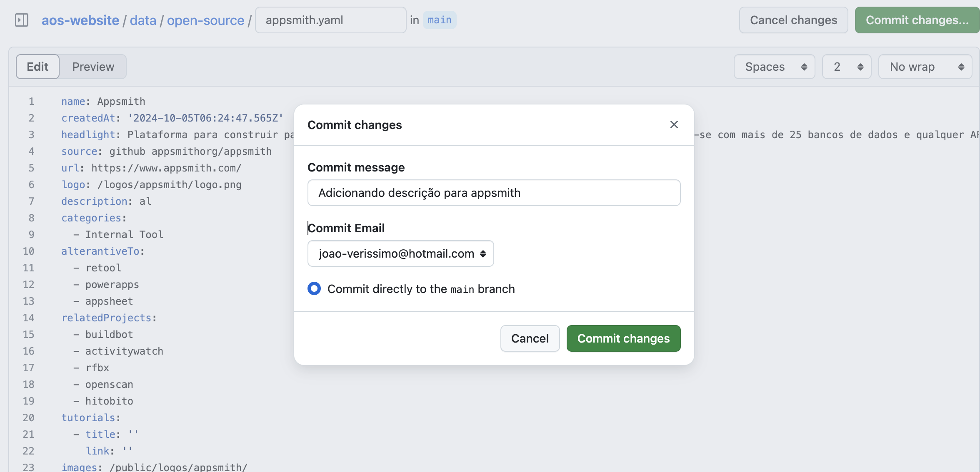
Task: Click the Cancel changes button
Action: [794, 19]
